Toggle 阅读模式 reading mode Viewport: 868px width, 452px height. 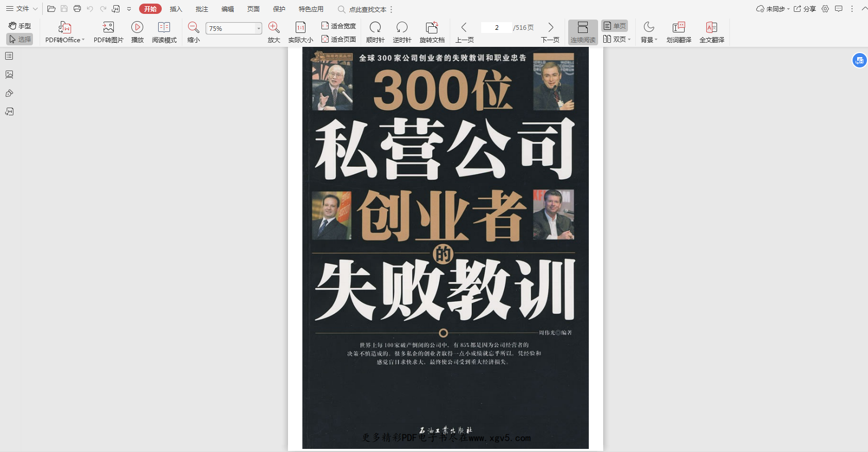pyautogui.click(x=164, y=32)
